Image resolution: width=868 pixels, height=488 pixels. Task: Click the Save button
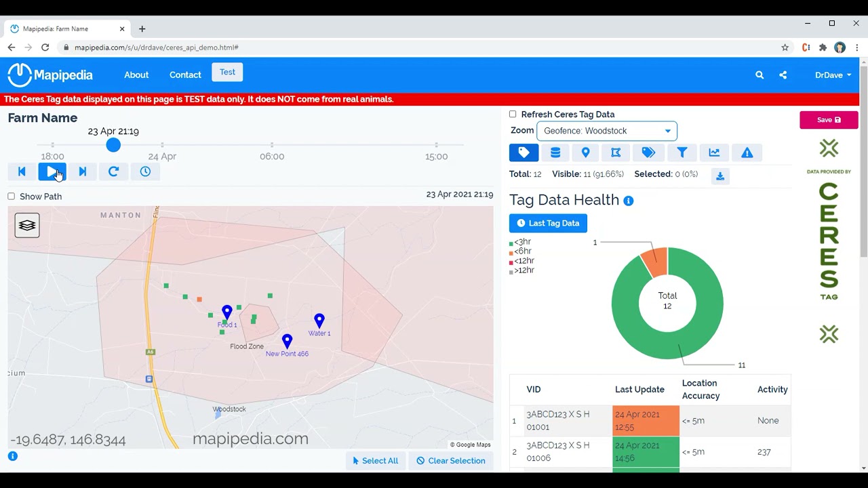pos(829,120)
